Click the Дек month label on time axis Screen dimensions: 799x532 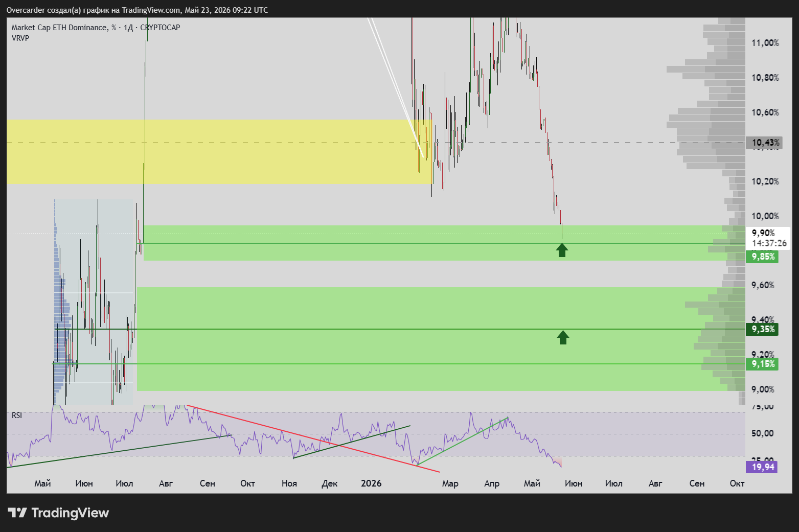click(330, 483)
